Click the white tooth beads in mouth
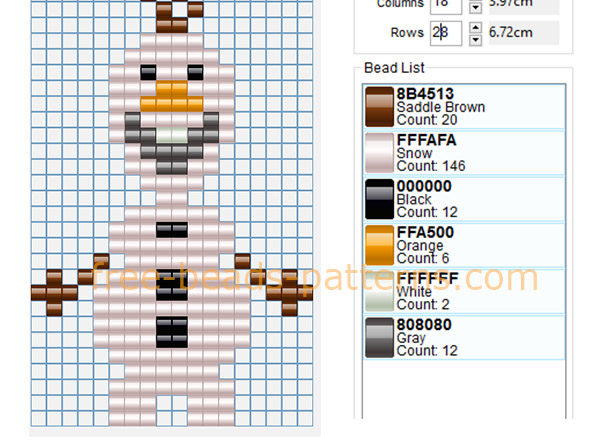 (x=172, y=136)
